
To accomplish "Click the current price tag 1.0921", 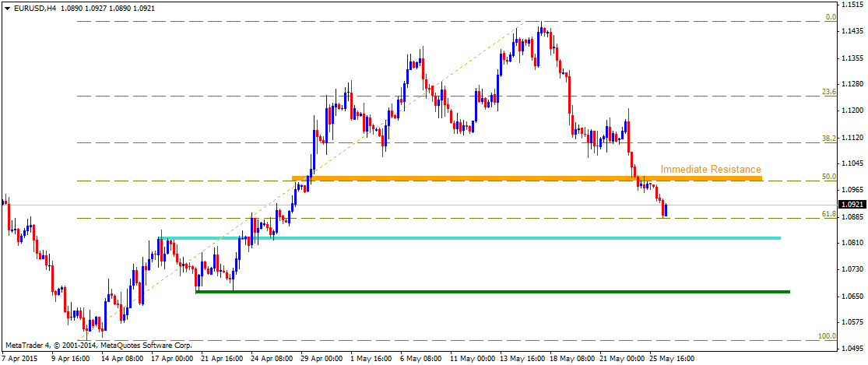I will (x=852, y=205).
